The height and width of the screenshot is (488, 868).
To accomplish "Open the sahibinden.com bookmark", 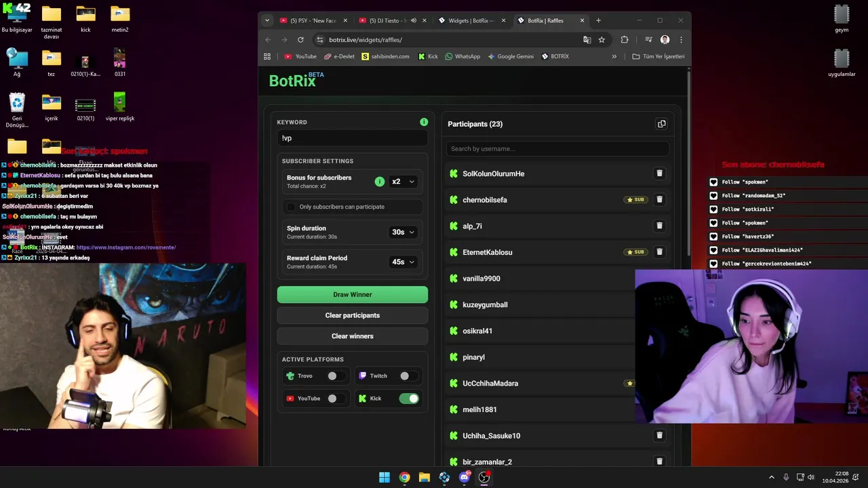I will click(385, 56).
